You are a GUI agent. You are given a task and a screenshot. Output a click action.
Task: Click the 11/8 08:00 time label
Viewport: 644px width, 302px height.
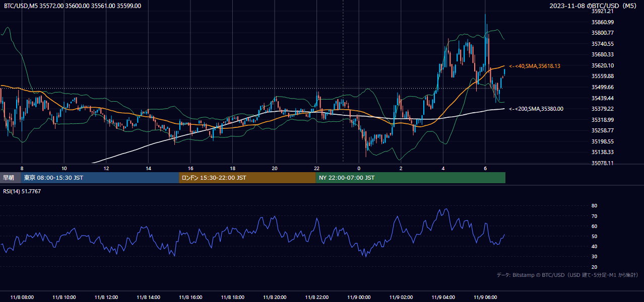(22, 297)
